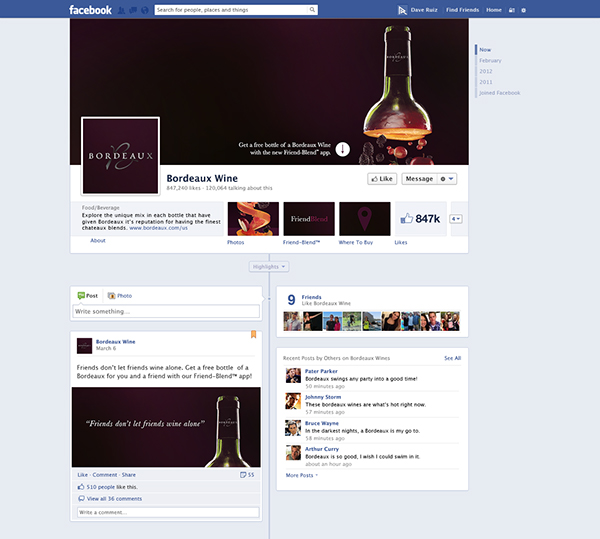Viewport: 600px width, 539px height.
Task: Select the Post tab in composer
Action: [x=88, y=295]
